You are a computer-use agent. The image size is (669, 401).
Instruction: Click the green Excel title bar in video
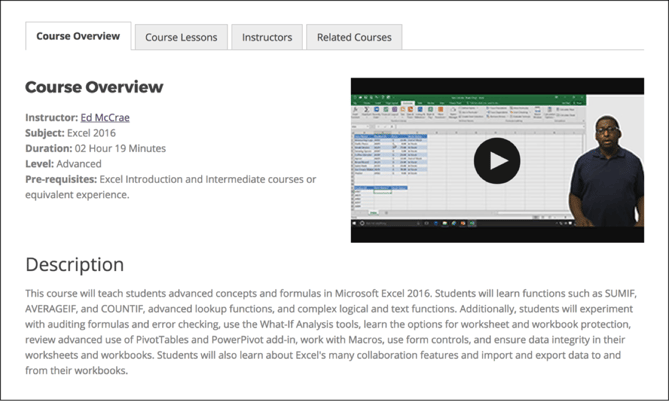pyautogui.click(x=459, y=96)
